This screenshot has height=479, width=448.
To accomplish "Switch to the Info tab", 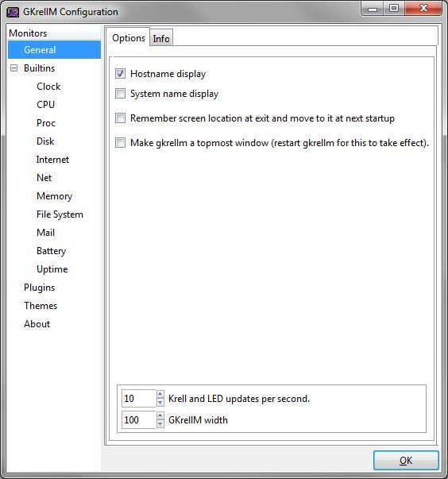I will (161, 38).
